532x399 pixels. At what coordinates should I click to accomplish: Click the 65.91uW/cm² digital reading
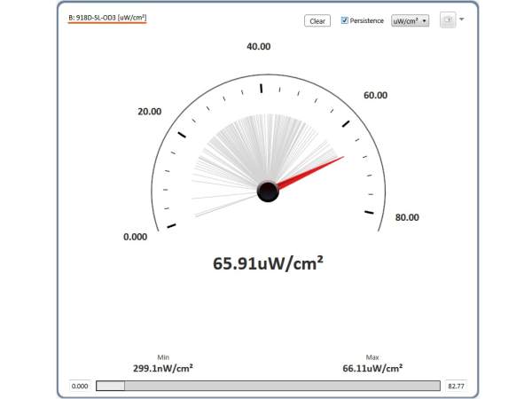[267, 262]
